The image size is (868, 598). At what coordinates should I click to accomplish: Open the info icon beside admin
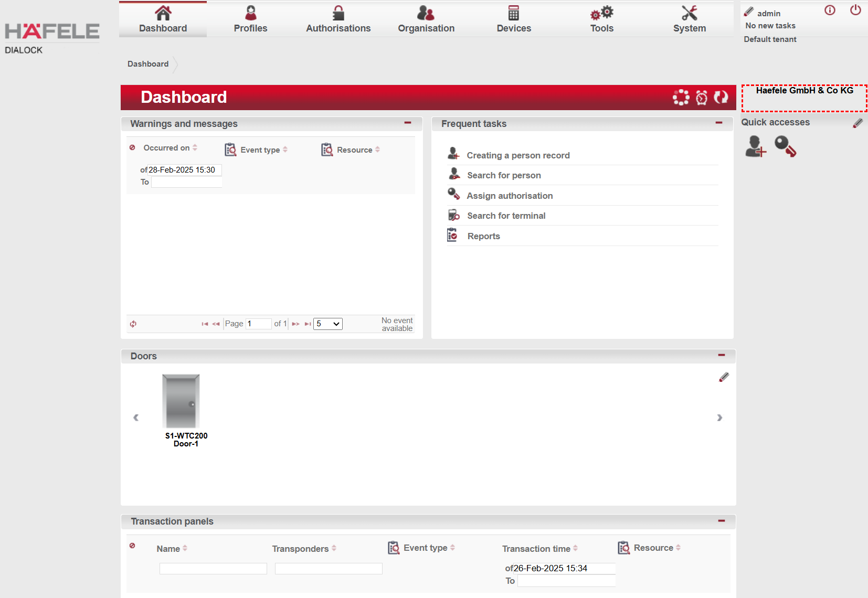pos(830,10)
